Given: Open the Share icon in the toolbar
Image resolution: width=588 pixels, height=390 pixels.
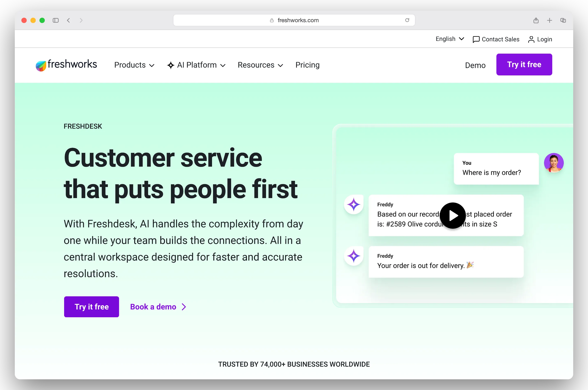Looking at the screenshot, I should pyautogui.click(x=536, y=20).
